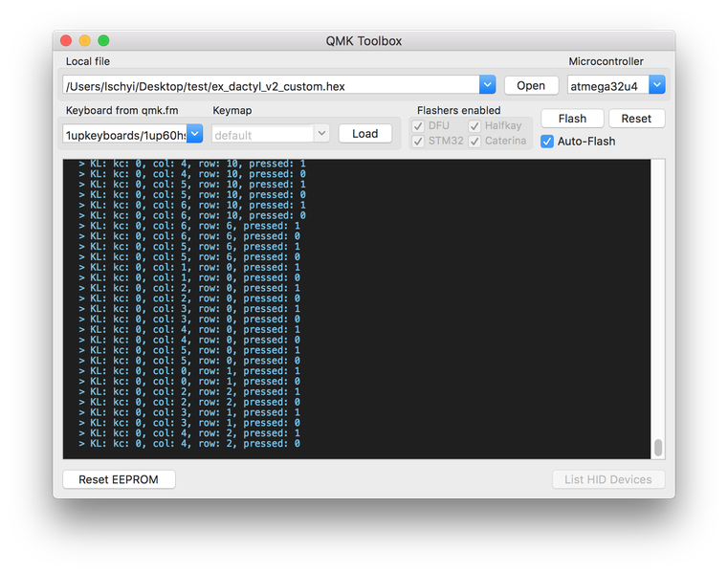
Task: Click console line 'col: 6, row: 6, pressed: 1'
Action: [x=189, y=226]
